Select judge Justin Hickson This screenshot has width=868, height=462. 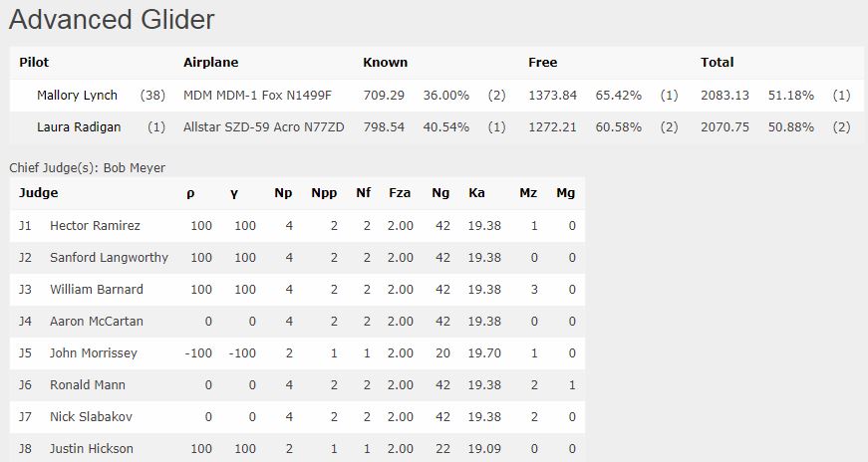92,449
